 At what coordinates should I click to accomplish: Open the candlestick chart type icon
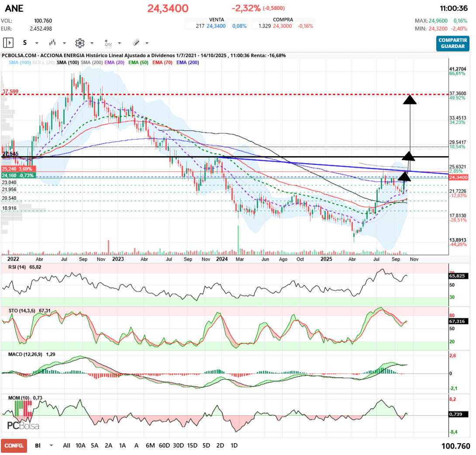(x=53, y=43)
